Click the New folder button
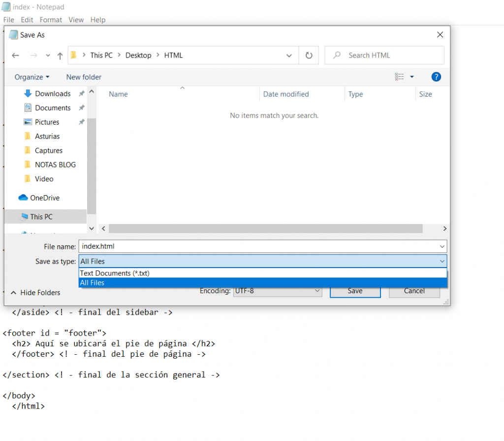This screenshot has height=441, width=504. point(84,77)
